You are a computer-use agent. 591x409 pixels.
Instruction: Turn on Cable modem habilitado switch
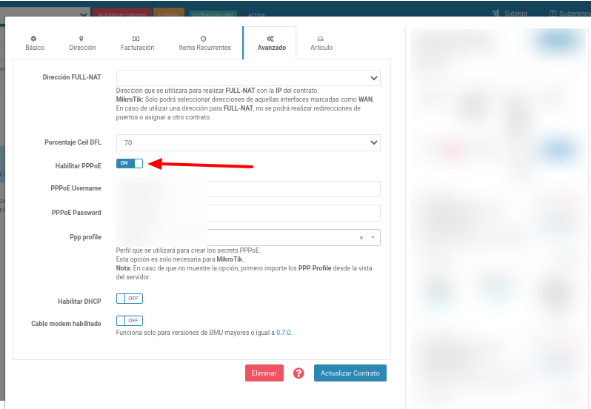coord(129,320)
